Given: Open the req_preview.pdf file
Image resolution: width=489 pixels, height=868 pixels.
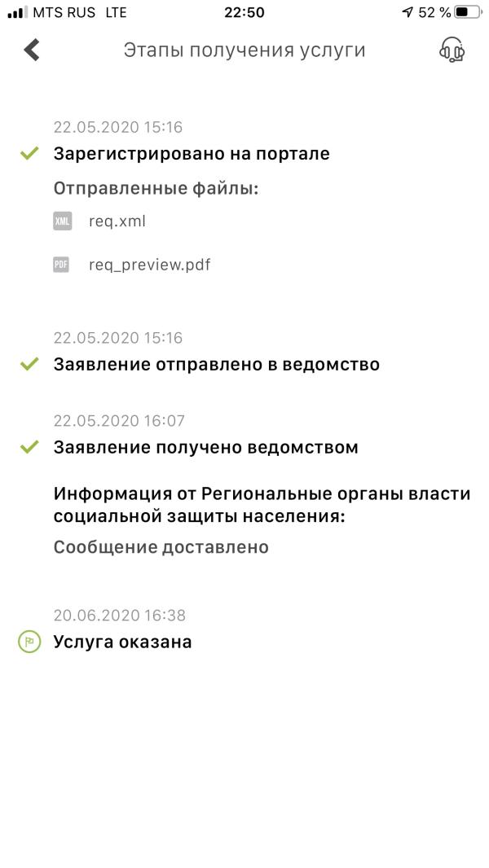Looking at the screenshot, I should coord(149,265).
